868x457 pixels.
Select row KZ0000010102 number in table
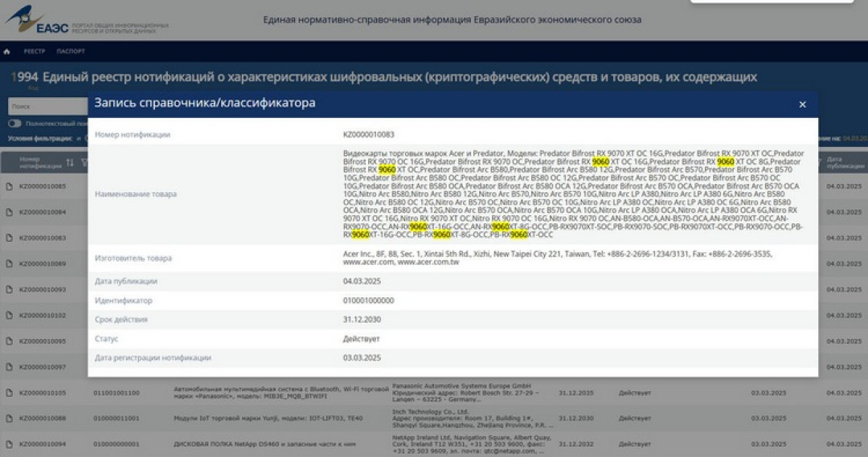click(43, 316)
